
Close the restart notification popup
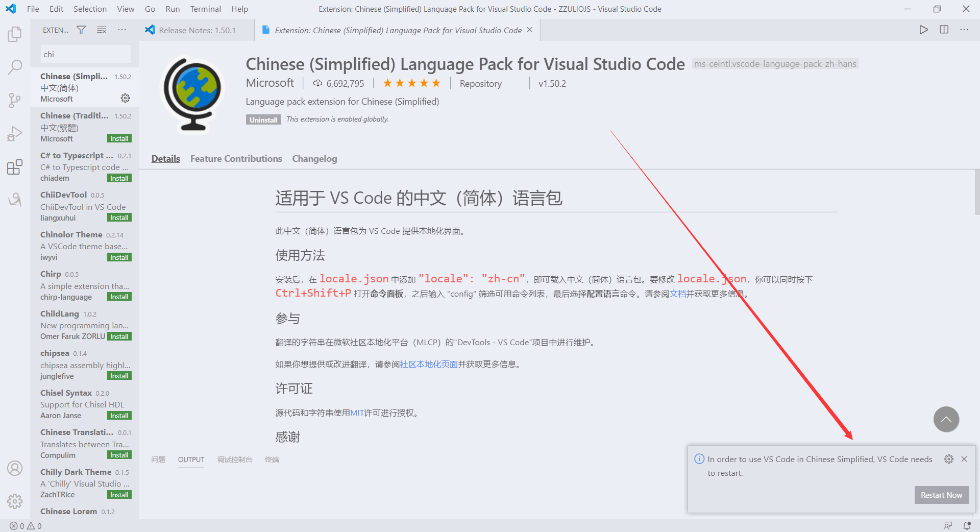coord(964,459)
